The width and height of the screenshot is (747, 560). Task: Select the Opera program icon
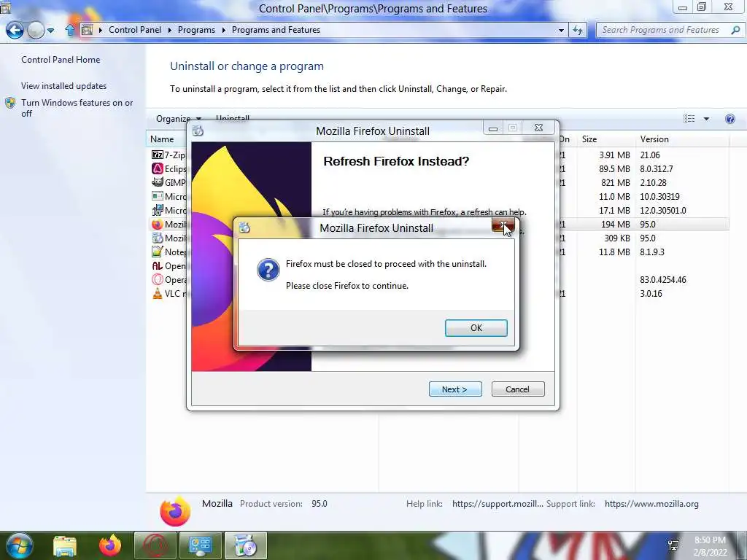tap(158, 279)
